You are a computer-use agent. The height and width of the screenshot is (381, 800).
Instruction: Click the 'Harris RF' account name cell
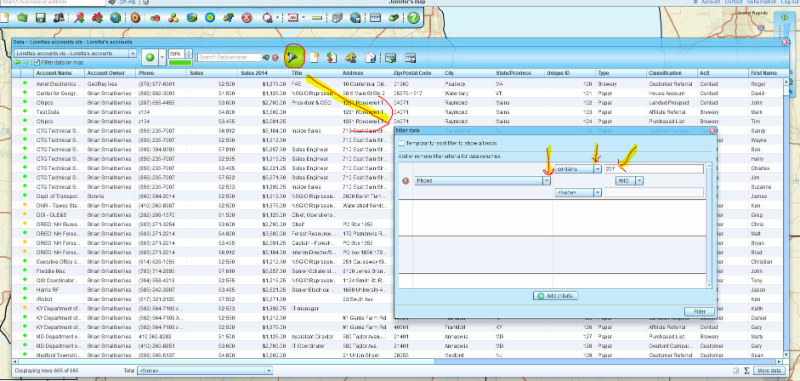click(x=59, y=290)
